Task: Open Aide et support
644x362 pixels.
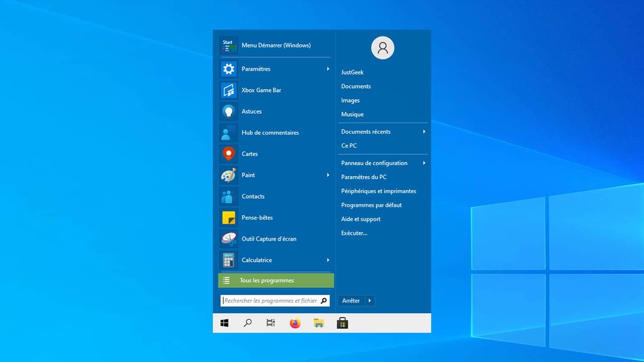Action: coord(361,219)
